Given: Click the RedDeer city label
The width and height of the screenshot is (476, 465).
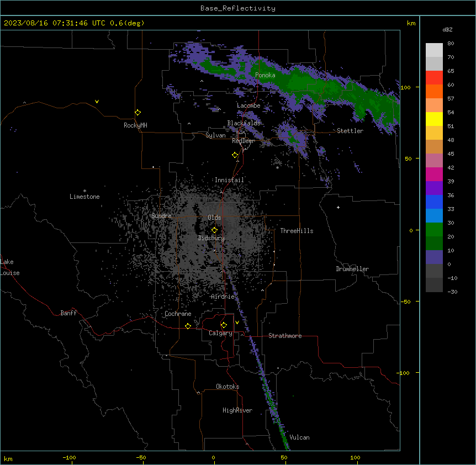Looking at the screenshot, I should coord(244,141).
